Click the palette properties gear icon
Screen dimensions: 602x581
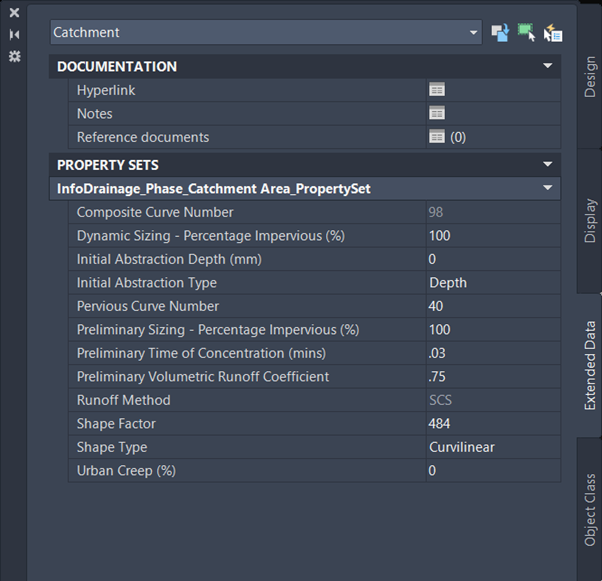pyautogui.click(x=14, y=56)
